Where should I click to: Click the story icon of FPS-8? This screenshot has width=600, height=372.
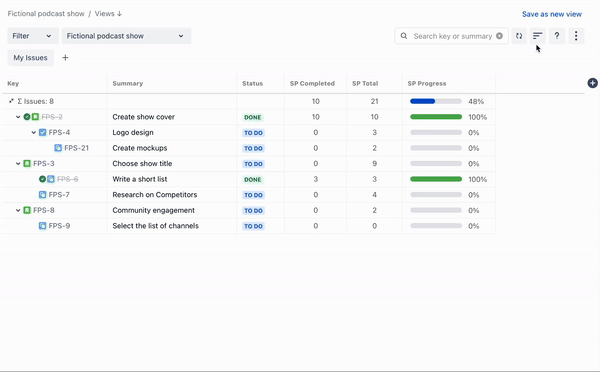tap(27, 210)
